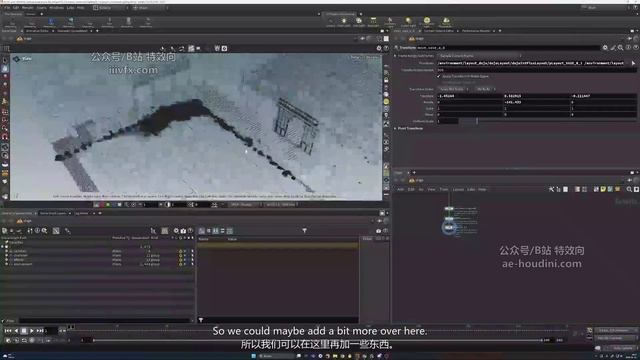Click the Rotate Y value field
This screenshot has width=640, height=360.
pyautogui.click(x=536, y=102)
